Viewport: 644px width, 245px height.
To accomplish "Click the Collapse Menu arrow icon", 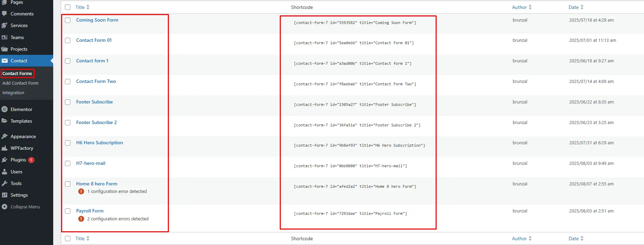I will pyautogui.click(x=4, y=207).
